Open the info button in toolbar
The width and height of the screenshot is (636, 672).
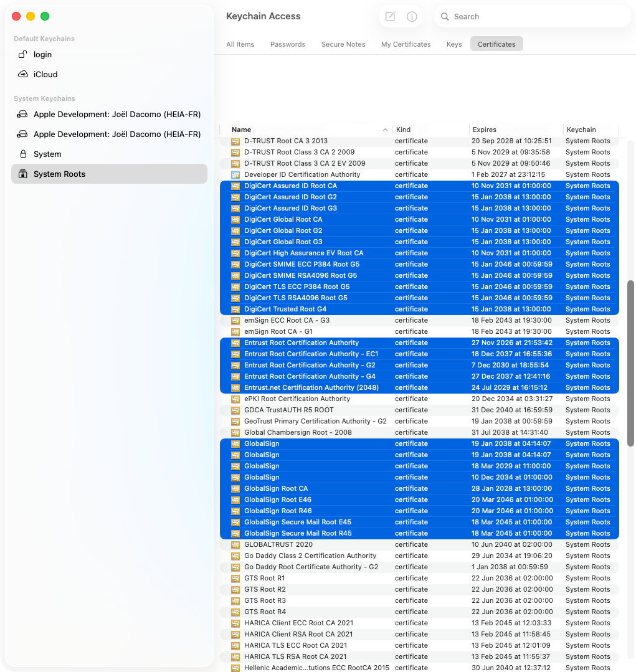point(412,17)
